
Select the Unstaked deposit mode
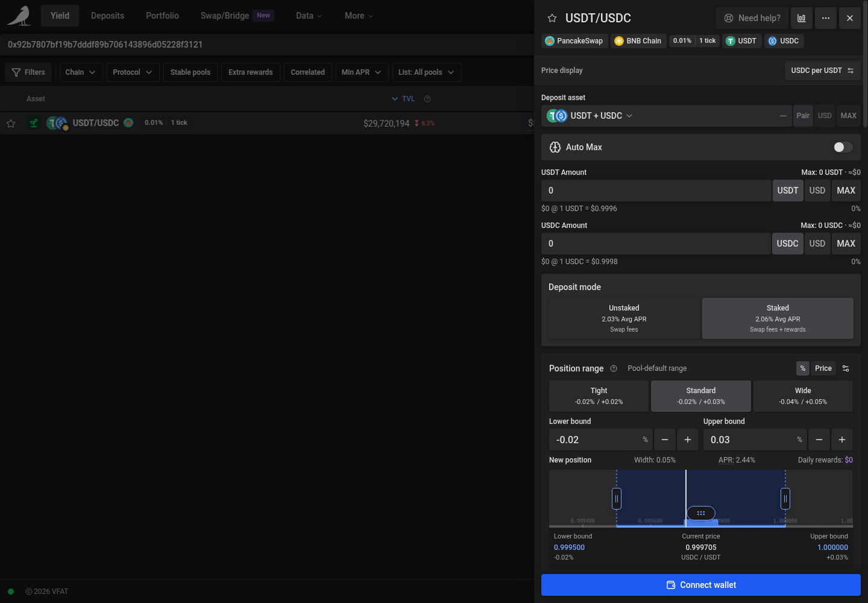point(624,318)
